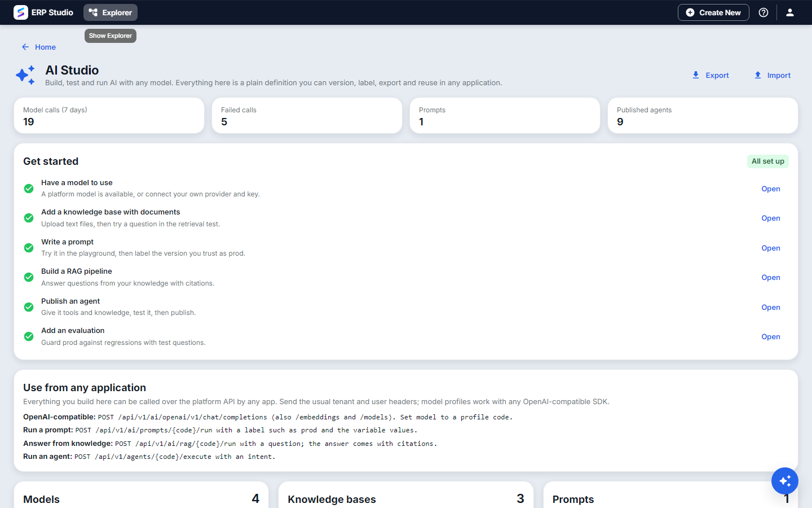Click green check beside Add an evaluation
The image size is (812, 508).
(29, 336)
